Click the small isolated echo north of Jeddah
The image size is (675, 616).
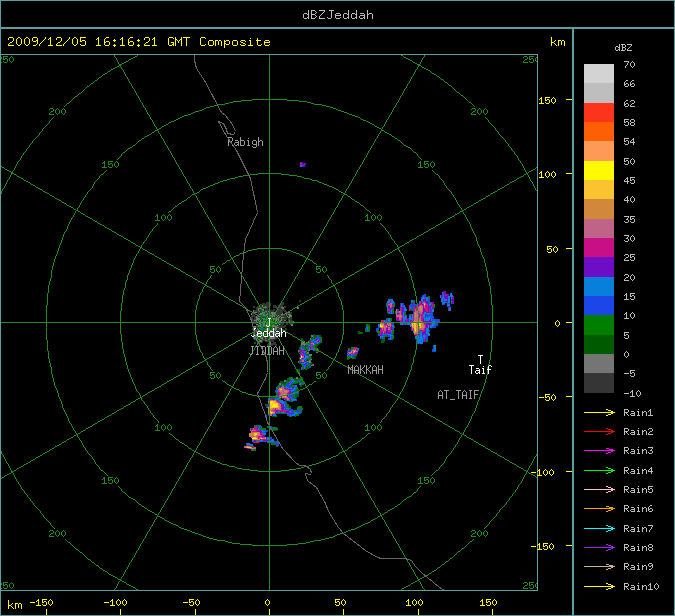tap(303, 164)
